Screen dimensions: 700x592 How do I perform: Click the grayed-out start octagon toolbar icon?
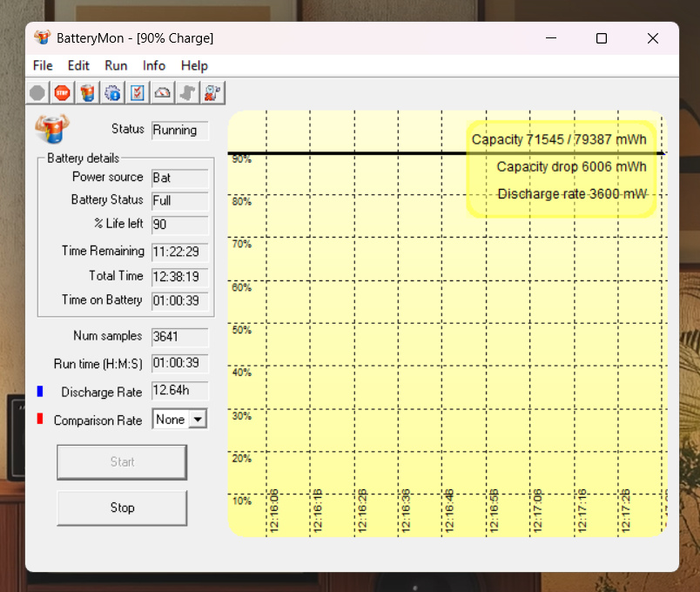(37, 93)
